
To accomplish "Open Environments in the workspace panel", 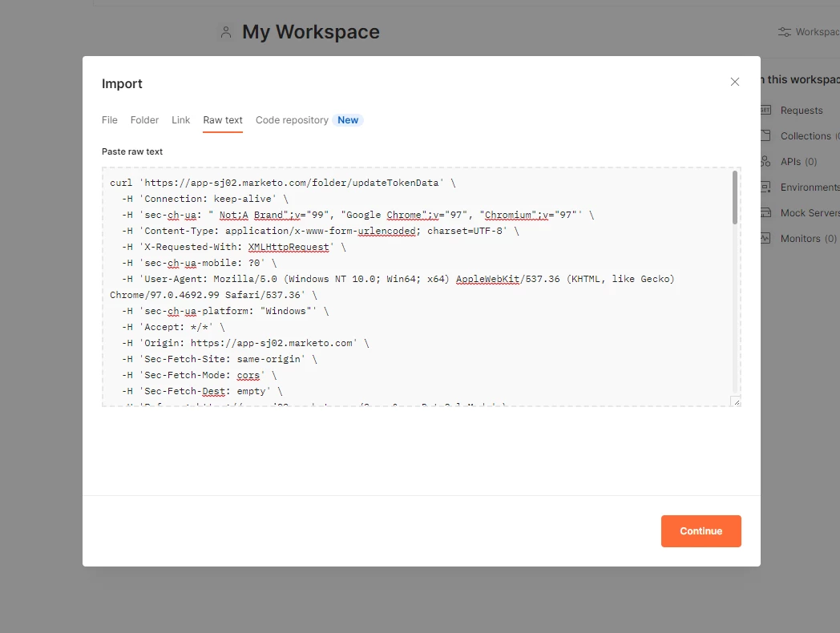I will 810,187.
